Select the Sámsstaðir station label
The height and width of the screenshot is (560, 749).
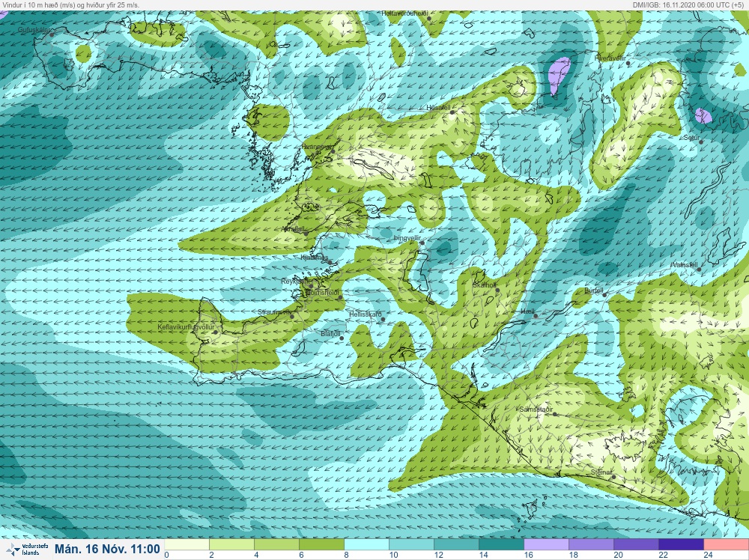click(536, 410)
